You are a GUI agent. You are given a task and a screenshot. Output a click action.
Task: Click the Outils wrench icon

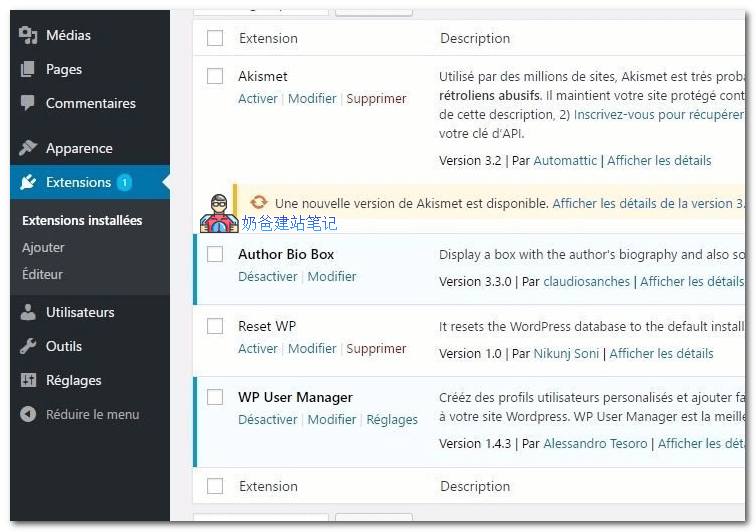[27, 346]
